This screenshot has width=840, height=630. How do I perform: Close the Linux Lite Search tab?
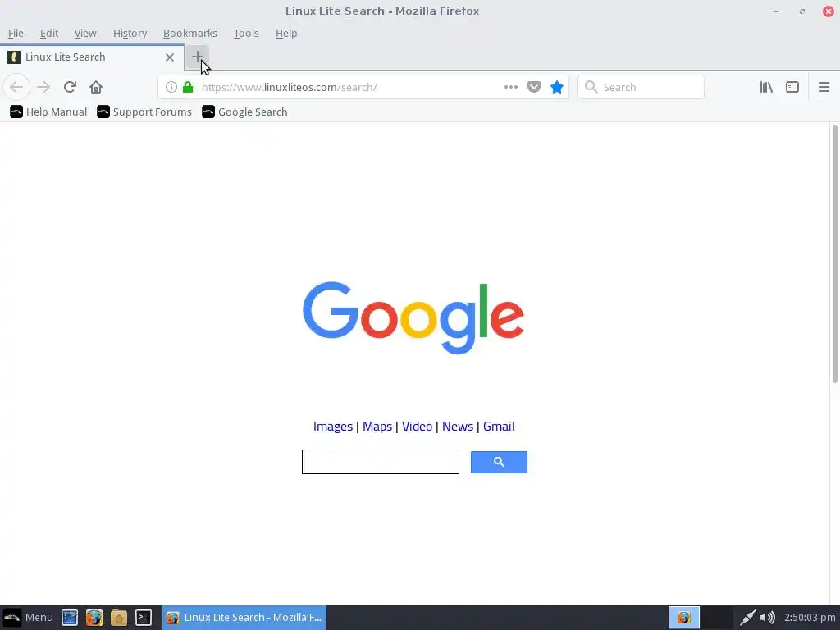tap(169, 57)
